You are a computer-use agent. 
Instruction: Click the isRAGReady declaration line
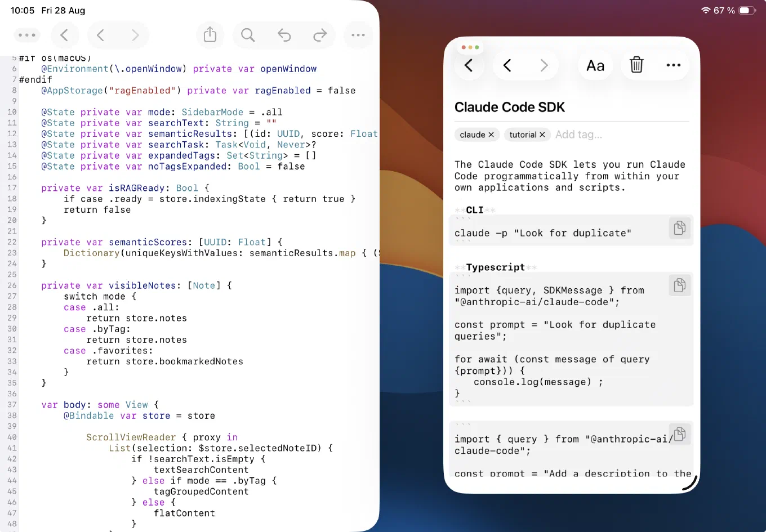click(125, 188)
